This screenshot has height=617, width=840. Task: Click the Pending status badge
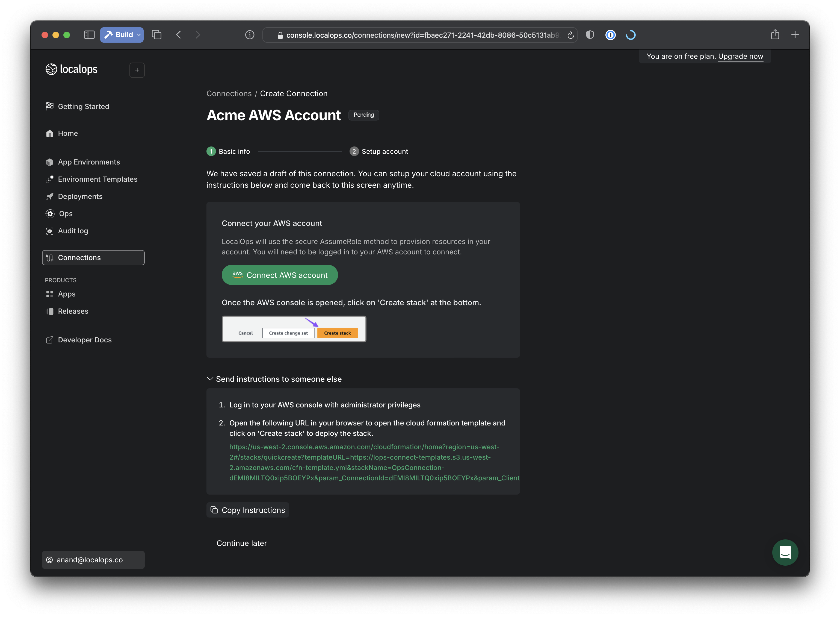363,115
